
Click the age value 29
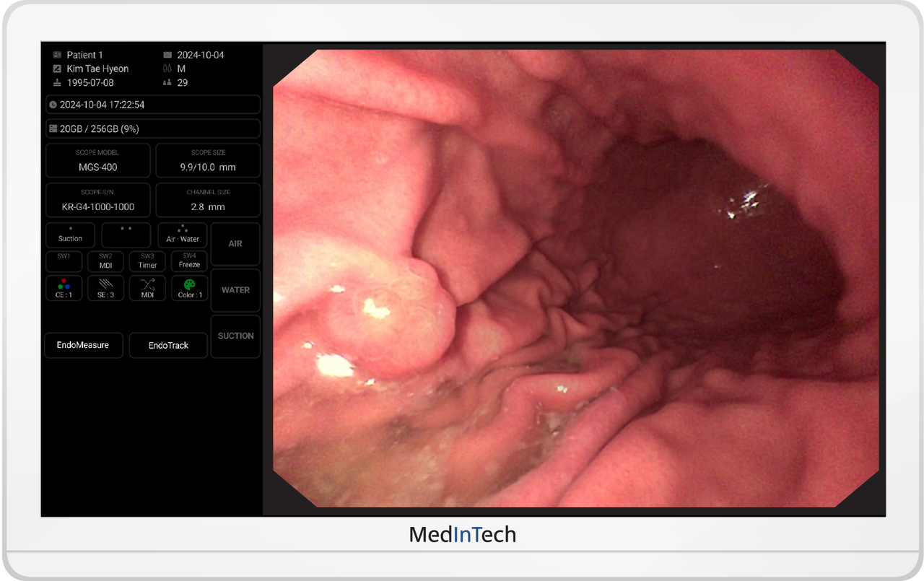pos(183,82)
